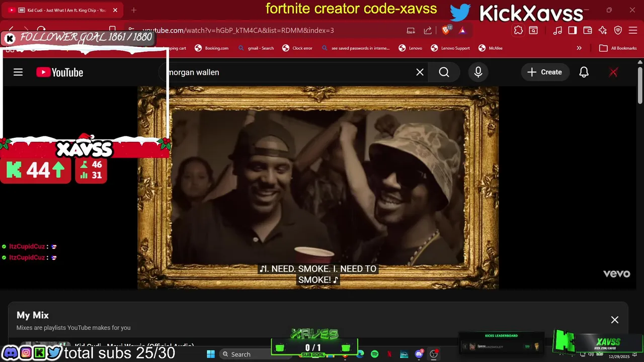Open OBS Studio from the taskbar
The image size is (644, 362).
tap(434, 354)
